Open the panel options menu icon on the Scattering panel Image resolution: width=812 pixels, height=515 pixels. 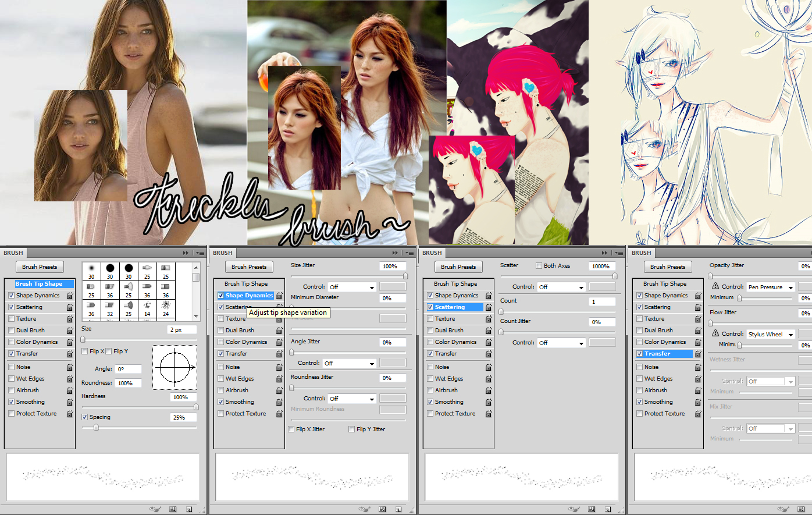pos(619,253)
